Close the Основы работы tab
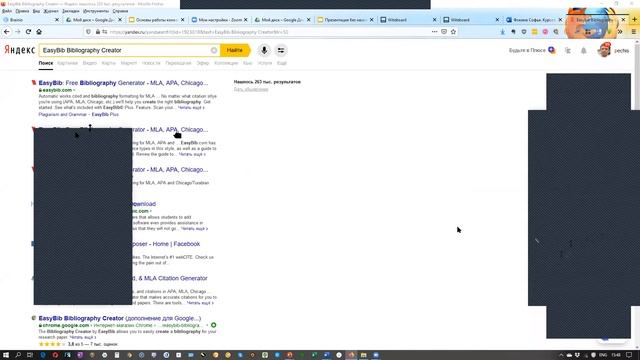The image size is (640, 360). [182, 20]
